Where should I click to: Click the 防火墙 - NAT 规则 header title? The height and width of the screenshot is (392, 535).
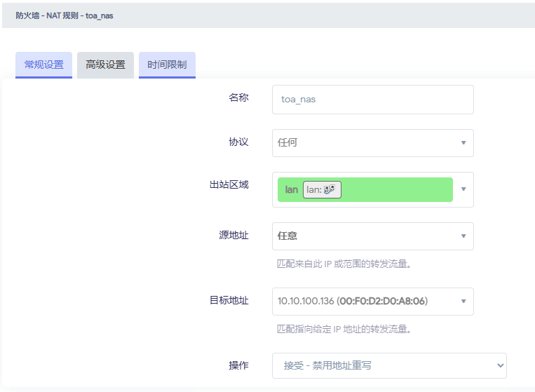[x=65, y=15]
